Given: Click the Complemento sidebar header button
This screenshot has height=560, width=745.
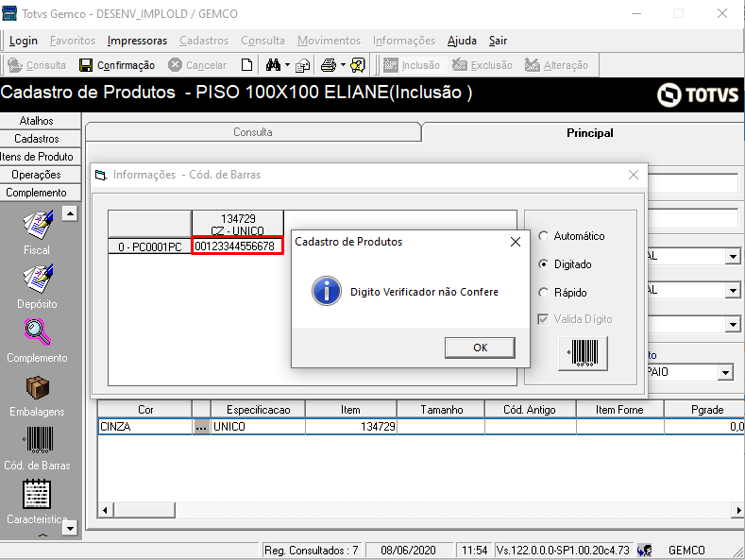Looking at the screenshot, I should point(41,193).
